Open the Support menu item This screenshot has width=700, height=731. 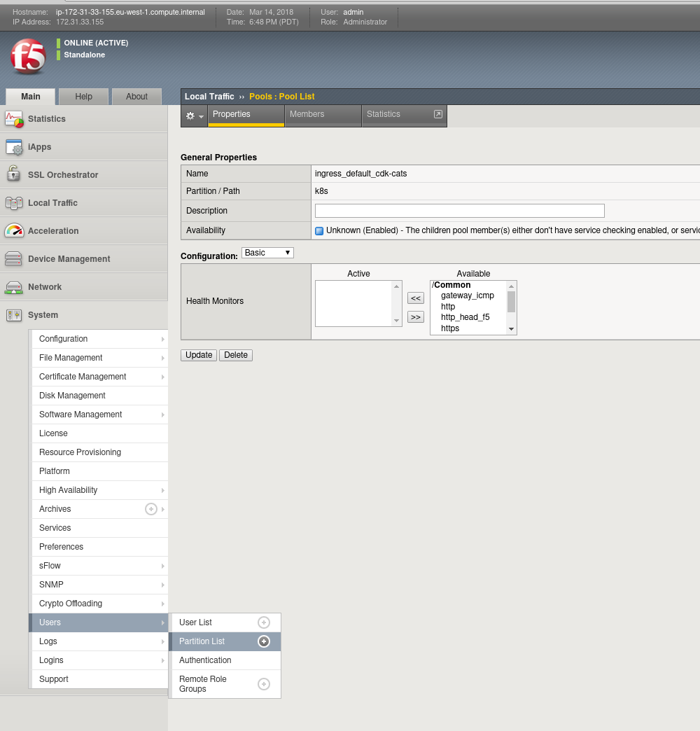point(99,679)
